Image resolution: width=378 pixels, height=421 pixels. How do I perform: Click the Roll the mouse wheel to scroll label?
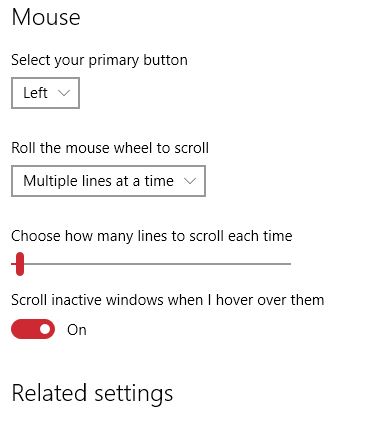click(110, 148)
